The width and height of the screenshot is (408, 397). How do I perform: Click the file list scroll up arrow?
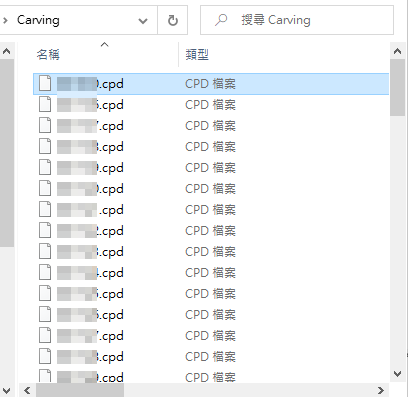pos(397,51)
